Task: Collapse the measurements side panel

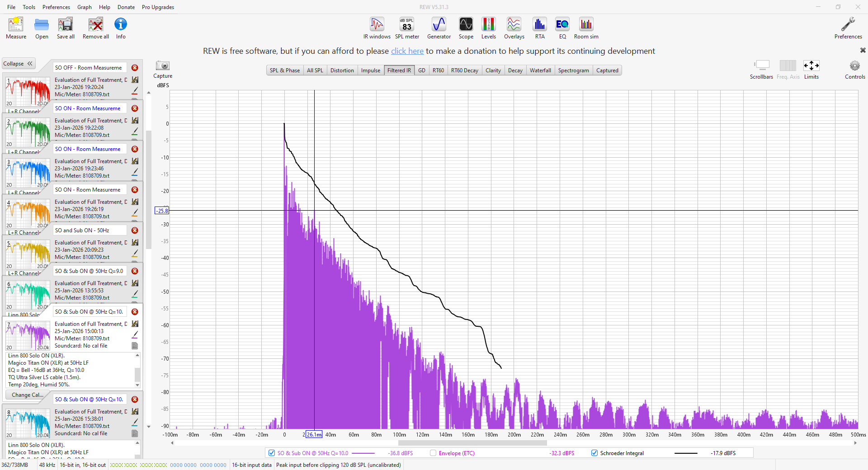Action: click(18, 64)
